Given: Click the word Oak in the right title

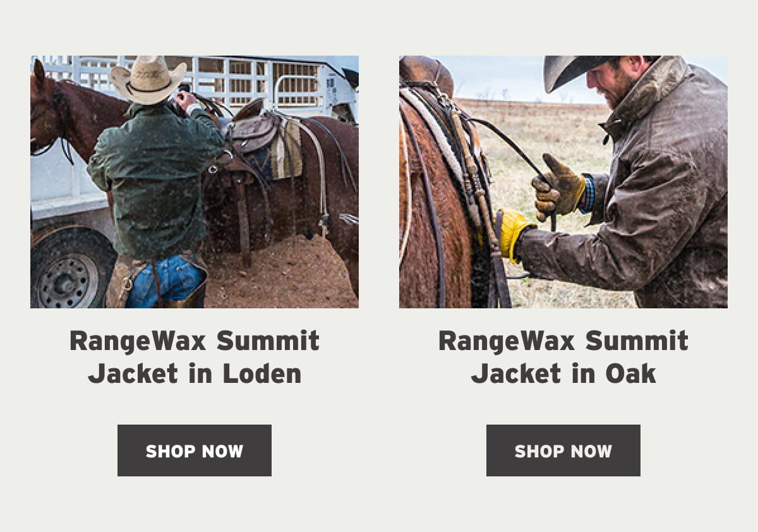Looking at the screenshot, I should point(630,373).
